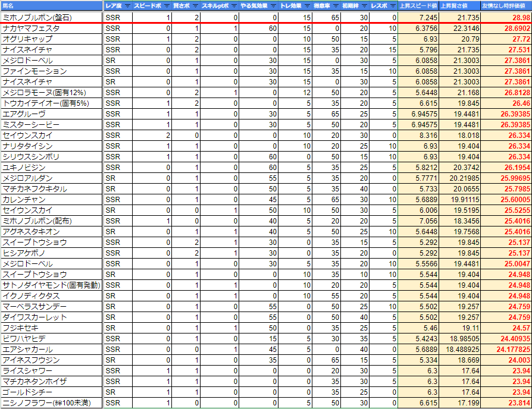Select the evaluation value 26.8128 cell
Image resolution: width=532 pixels, height=409 pixels.
506,93
